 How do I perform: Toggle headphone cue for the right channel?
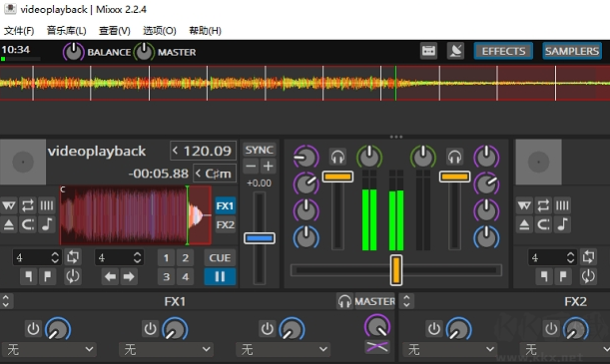(454, 157)
